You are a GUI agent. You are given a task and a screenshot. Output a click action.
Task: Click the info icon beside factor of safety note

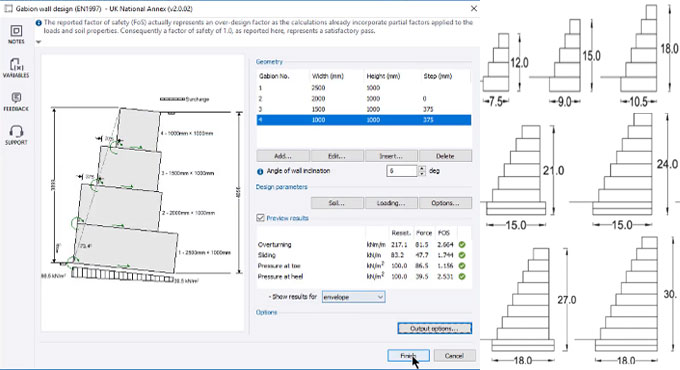click(39, 23)
